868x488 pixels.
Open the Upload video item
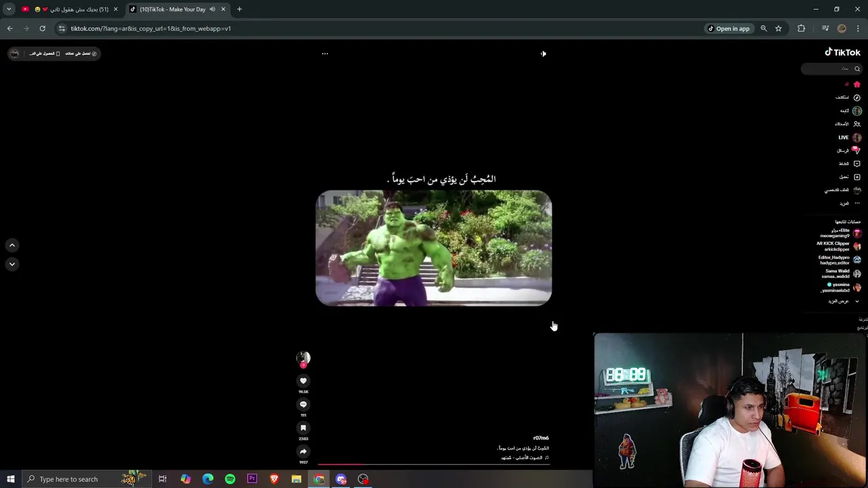(x=850, y=177)
